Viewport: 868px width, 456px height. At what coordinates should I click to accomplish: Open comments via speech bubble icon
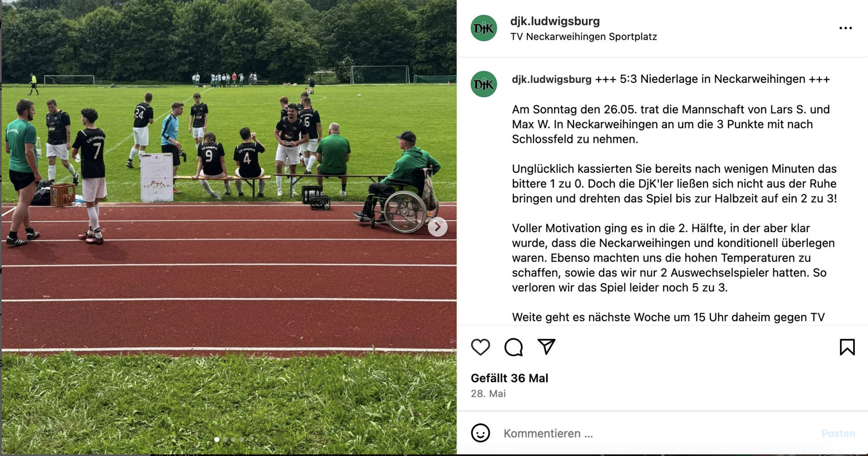pos(514,347)
